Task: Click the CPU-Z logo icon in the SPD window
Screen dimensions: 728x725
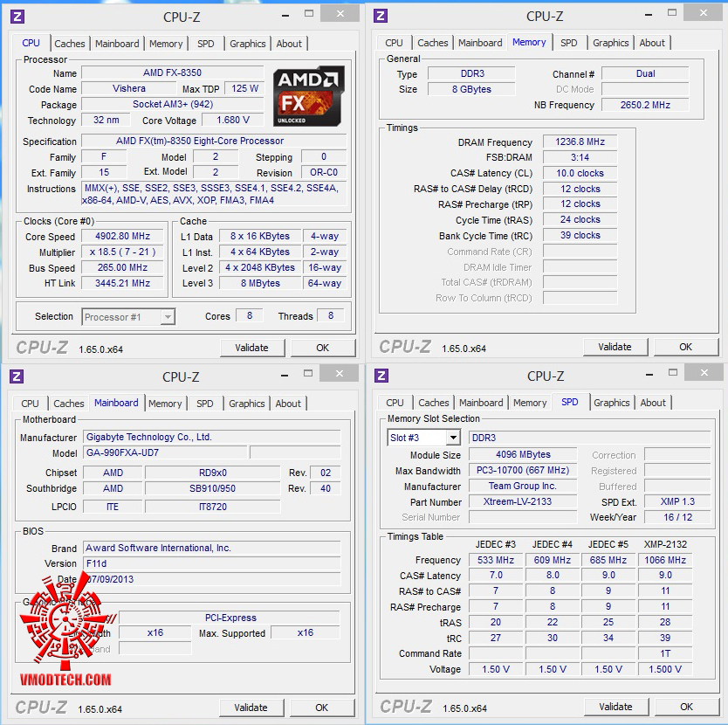Action: [x=381, y=376]
